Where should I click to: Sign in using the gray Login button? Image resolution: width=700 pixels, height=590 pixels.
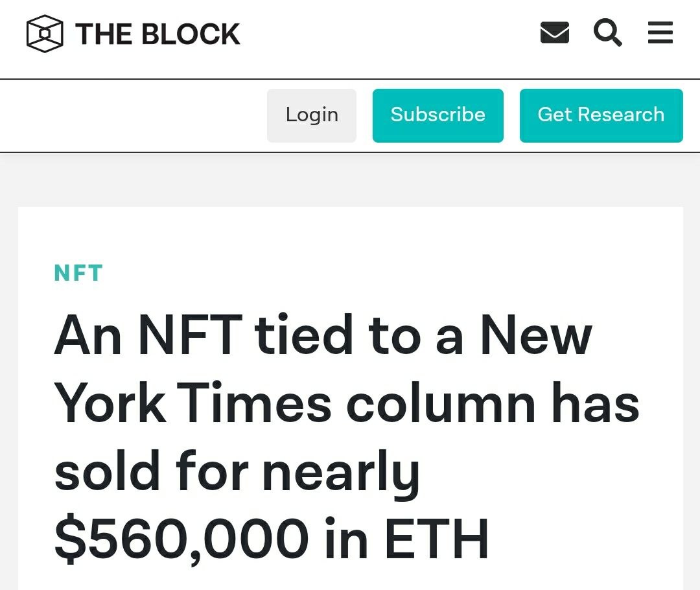(312, 115)
